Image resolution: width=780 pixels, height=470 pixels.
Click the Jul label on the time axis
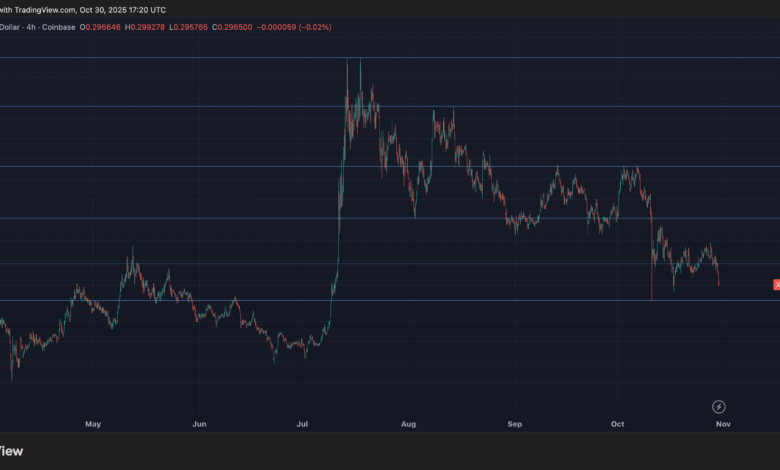click(302, 424)
